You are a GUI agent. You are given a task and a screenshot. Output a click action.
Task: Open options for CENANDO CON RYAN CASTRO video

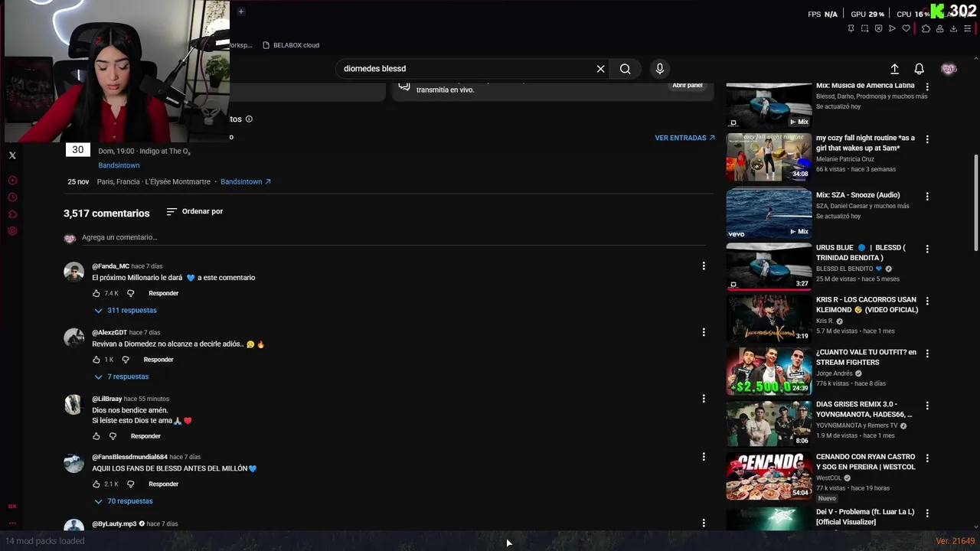tap(927, 458)
